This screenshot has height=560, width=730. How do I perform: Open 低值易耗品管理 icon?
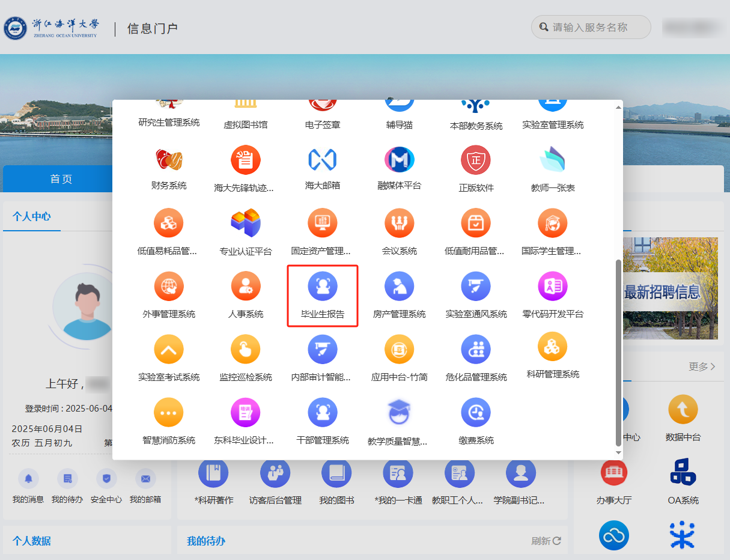pos(169,224)
